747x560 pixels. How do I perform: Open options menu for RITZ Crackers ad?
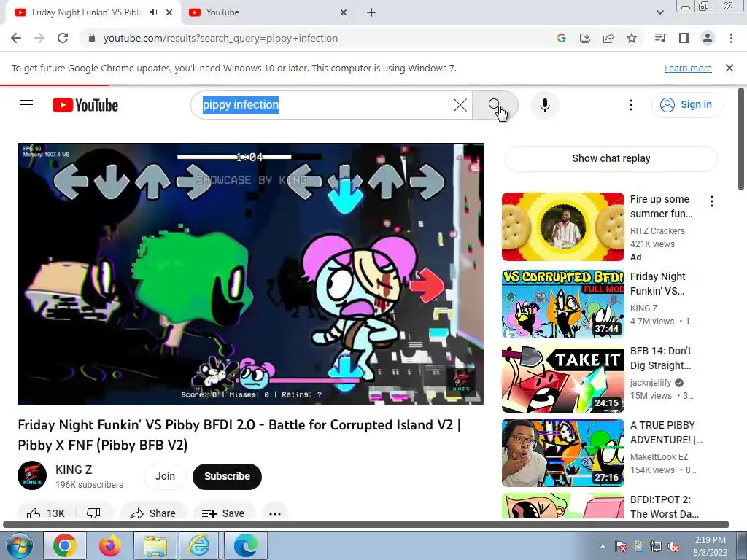point(712,201)
